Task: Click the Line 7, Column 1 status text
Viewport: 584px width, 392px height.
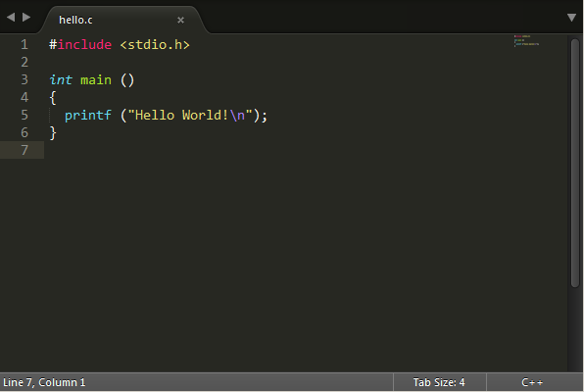Action: point(44,382)
